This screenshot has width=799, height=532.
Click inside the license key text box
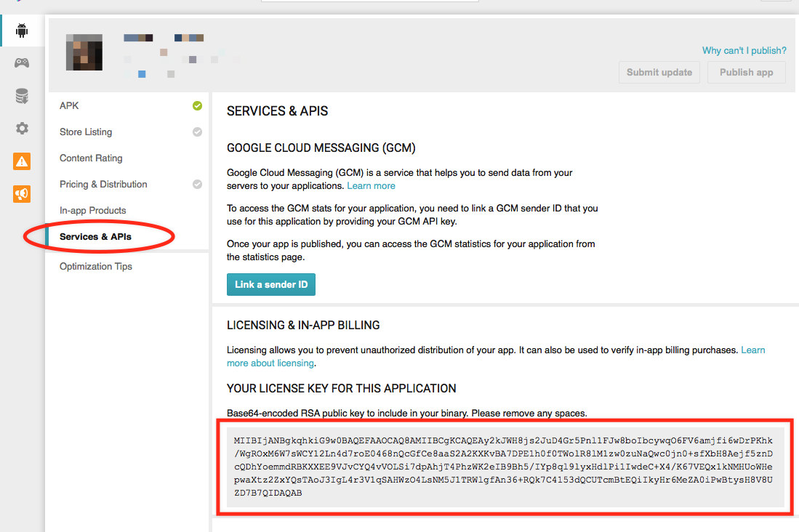click(x=505, y=467)
